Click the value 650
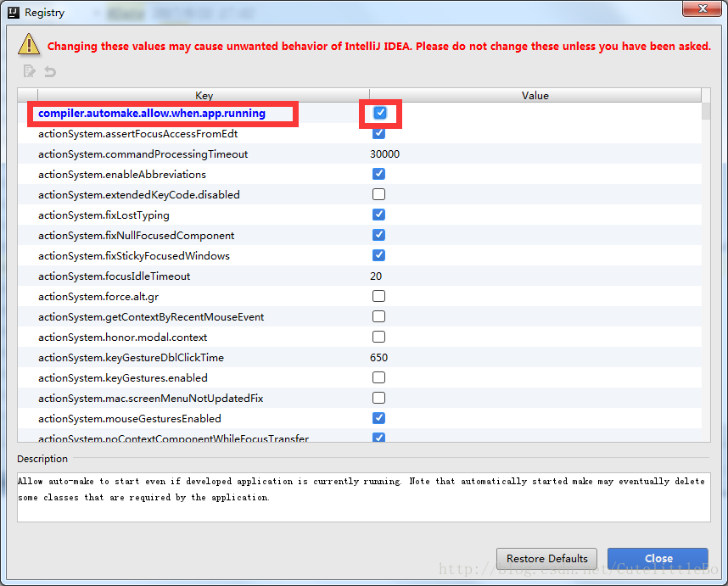The width and height of the screenshot is (728, 586). coord(379,358)
